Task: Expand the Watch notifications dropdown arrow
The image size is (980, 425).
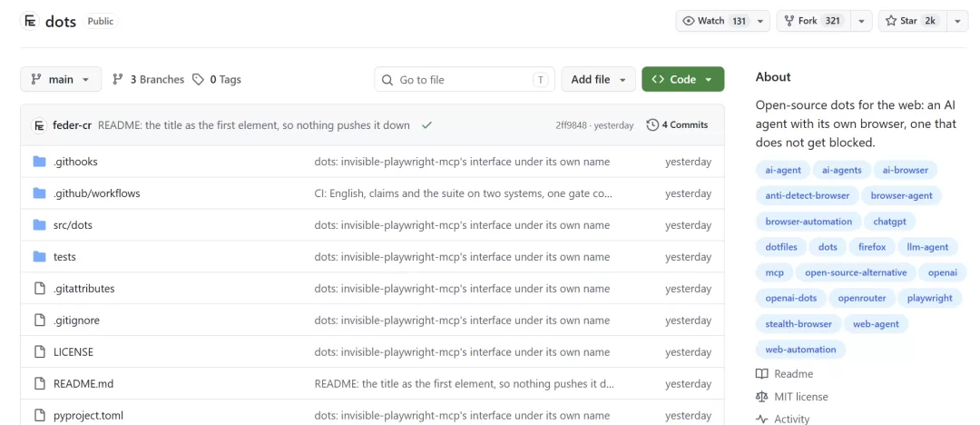Action: pos(760,21)
